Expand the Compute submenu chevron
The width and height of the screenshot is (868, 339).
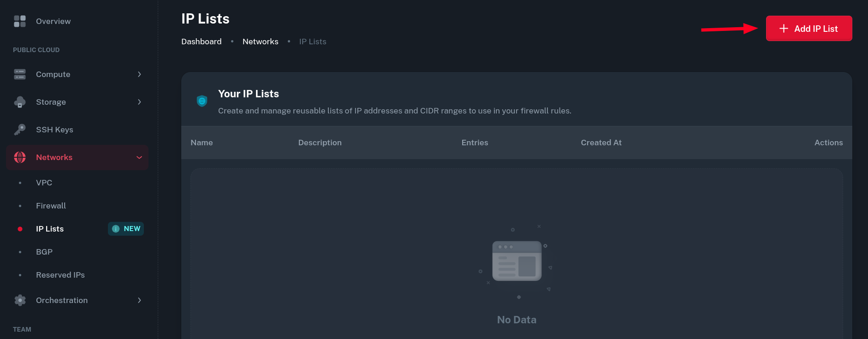pyautogui.click(x=139, y=74)
